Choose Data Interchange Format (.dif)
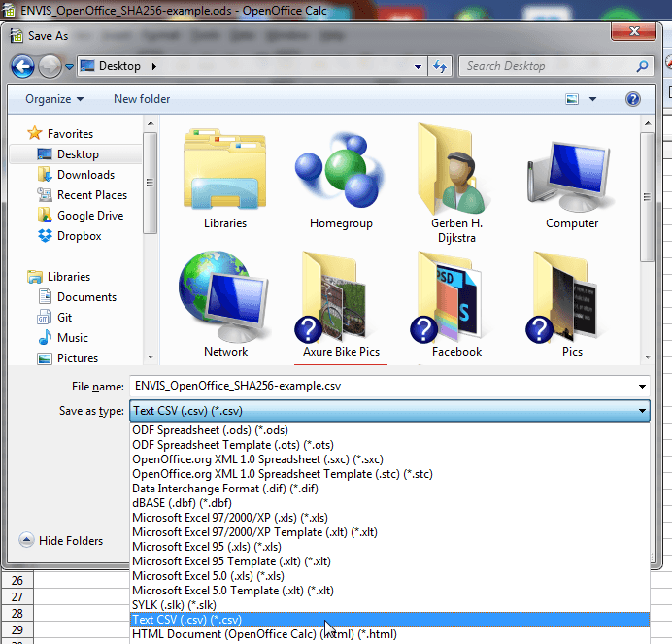 coord(389,489)
